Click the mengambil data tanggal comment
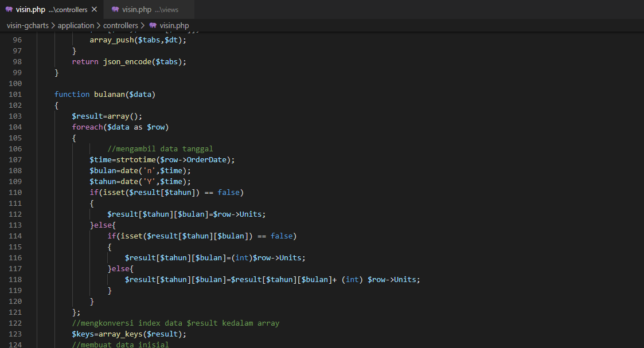 (160, 149)
